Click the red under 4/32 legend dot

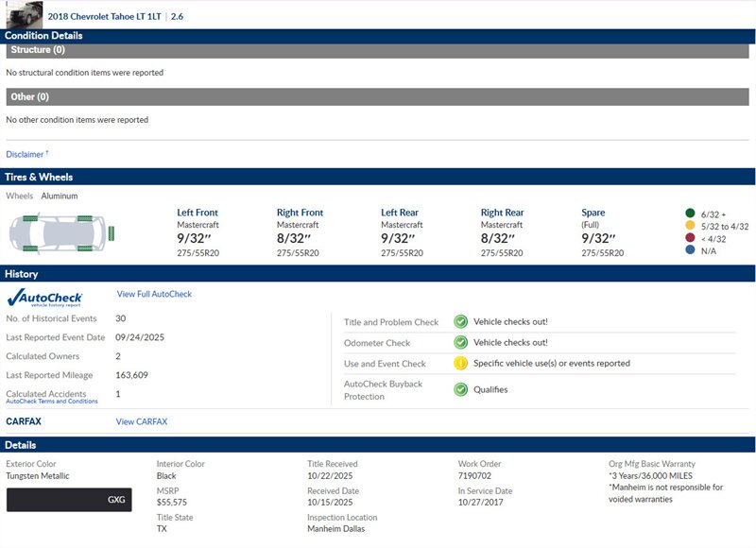[690, 239]
